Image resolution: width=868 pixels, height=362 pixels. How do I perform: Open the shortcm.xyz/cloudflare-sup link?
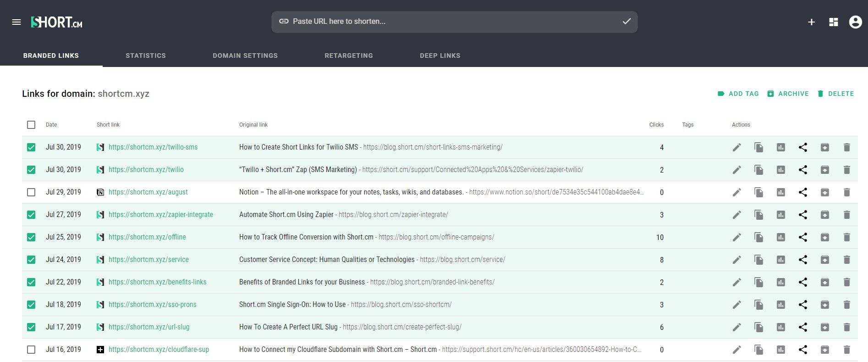coord(159,350)
